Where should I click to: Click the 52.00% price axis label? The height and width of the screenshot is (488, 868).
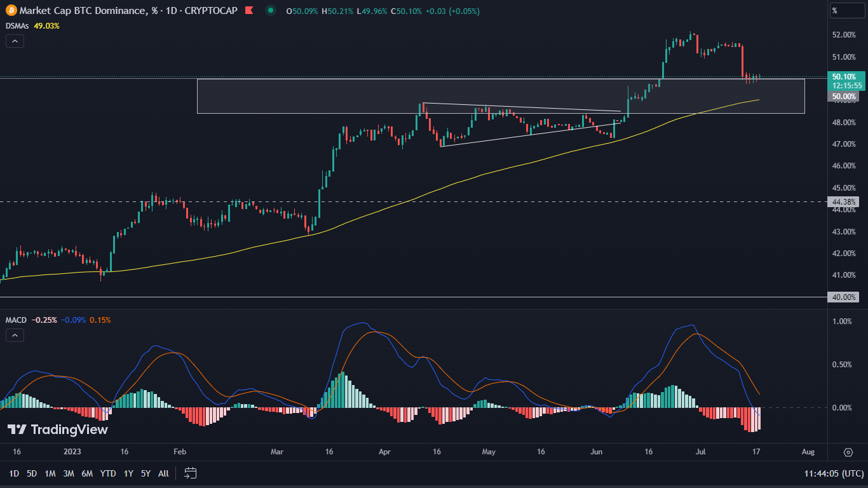tap(844, 35)
